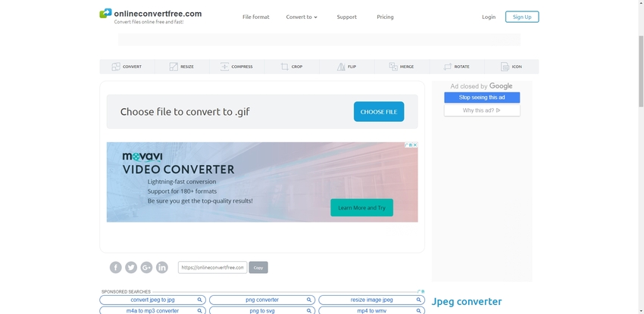The width and height of the screenshot is (644, 314).
Task: Share page on Twitter
Action: pyautogui.click(x=131, y=268)
